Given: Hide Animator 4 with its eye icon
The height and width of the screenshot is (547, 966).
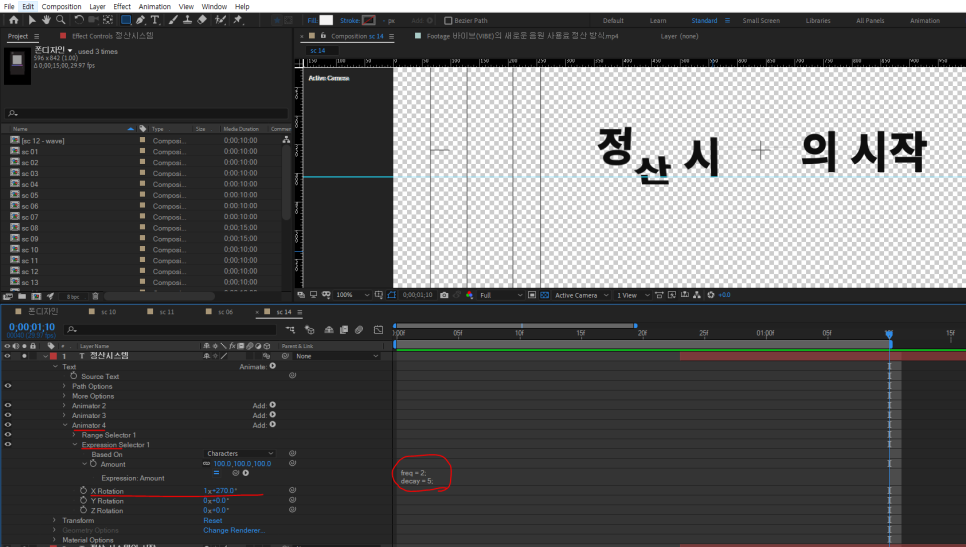Looking at the screenshot, I should click(x=7, y=425).
